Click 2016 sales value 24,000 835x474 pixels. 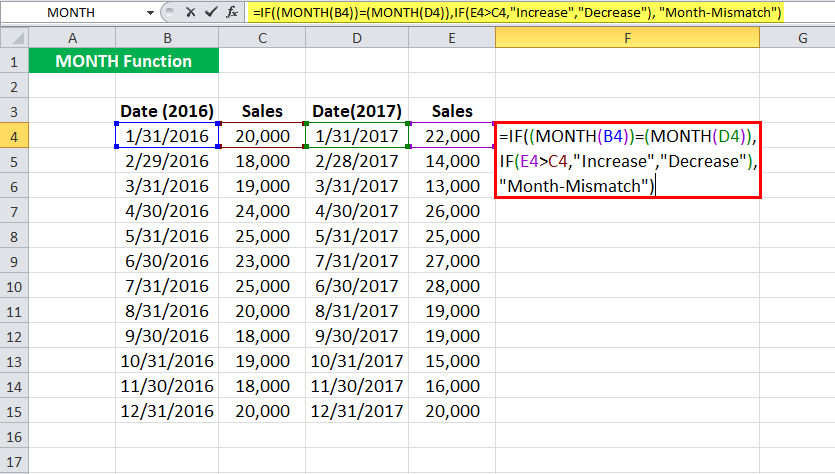pos(262,211)
